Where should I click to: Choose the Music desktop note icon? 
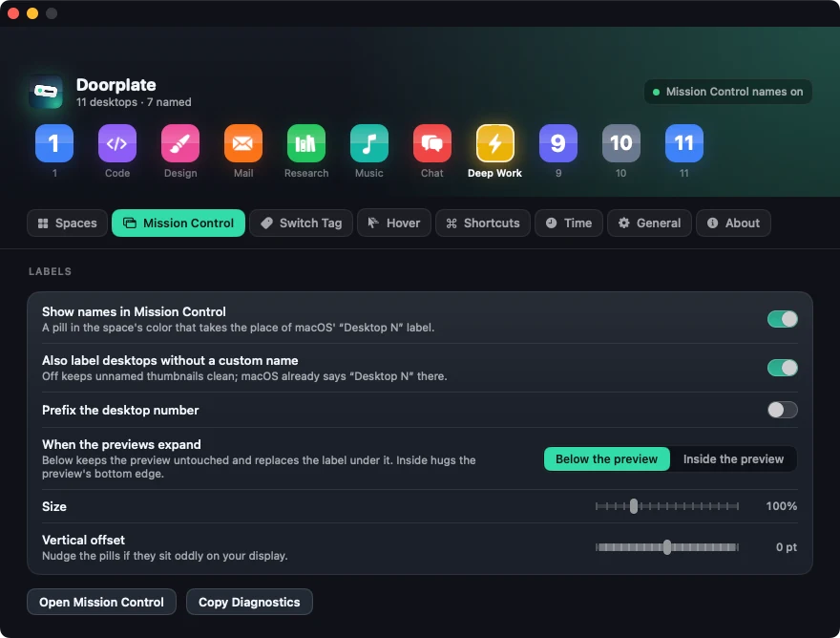click(369, 143)
